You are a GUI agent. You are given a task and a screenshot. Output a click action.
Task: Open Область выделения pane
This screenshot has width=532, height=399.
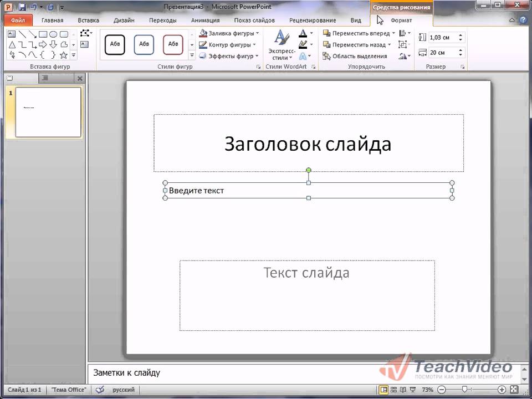point(355,56)
